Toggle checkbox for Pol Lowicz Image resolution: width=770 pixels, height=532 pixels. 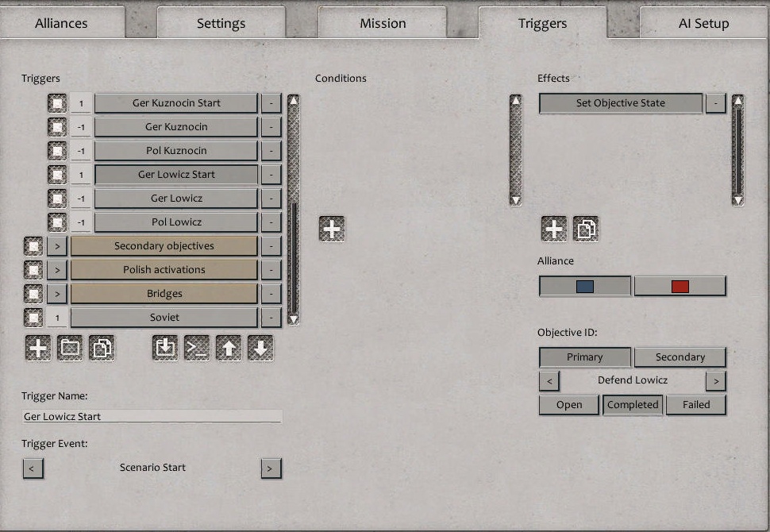coord(57,222)
